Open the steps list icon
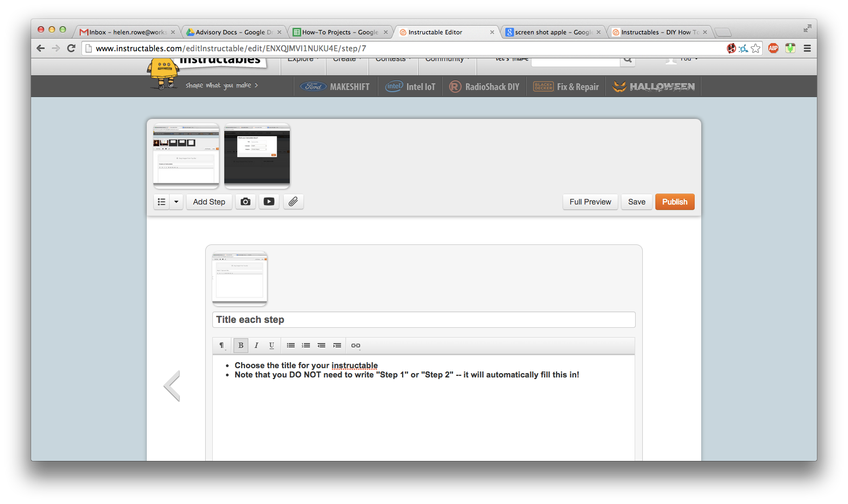 (161, 201)
